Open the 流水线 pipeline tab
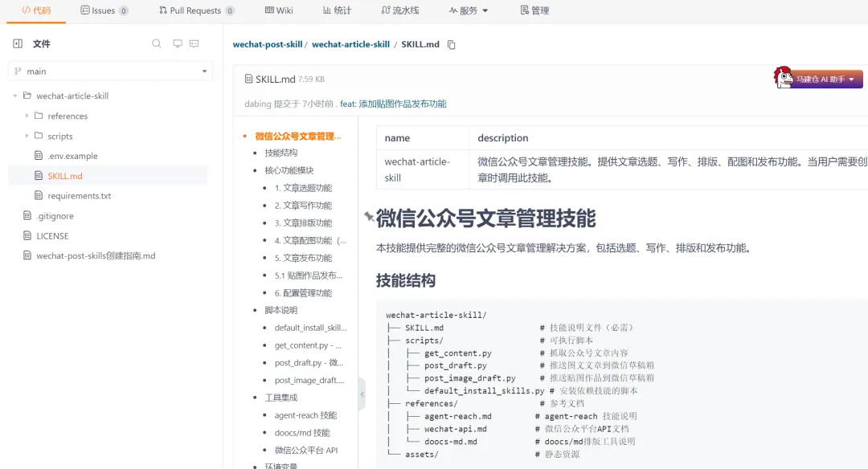The height and width of the screenshot is (469, 868). (400, 10)
